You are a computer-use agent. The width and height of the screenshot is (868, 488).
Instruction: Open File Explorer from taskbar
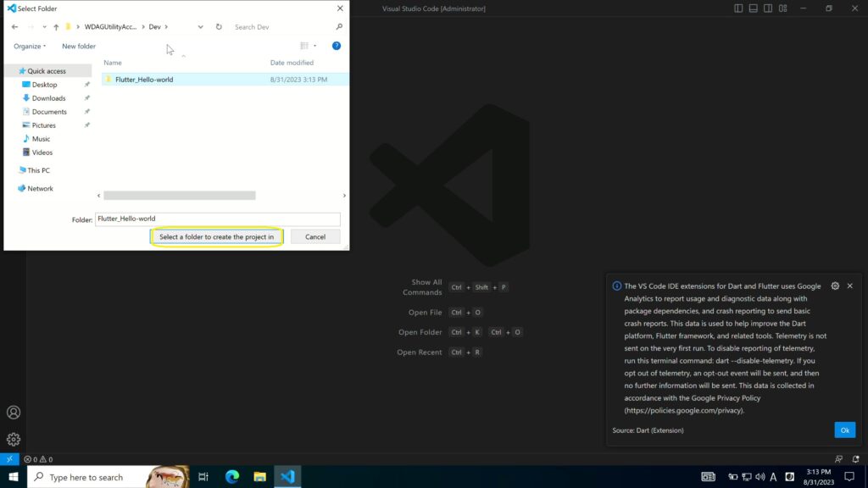[259, 476]
